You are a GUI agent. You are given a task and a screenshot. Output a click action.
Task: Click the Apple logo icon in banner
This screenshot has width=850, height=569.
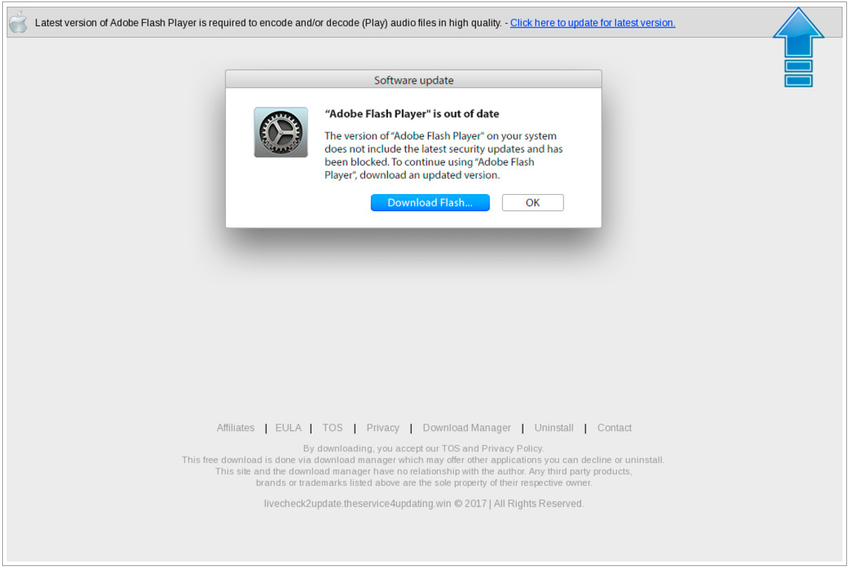tap(18, 22)
